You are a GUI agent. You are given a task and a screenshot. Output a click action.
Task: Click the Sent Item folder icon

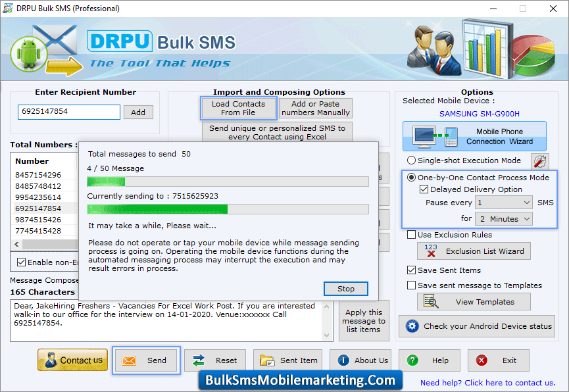tap(267, 360)
